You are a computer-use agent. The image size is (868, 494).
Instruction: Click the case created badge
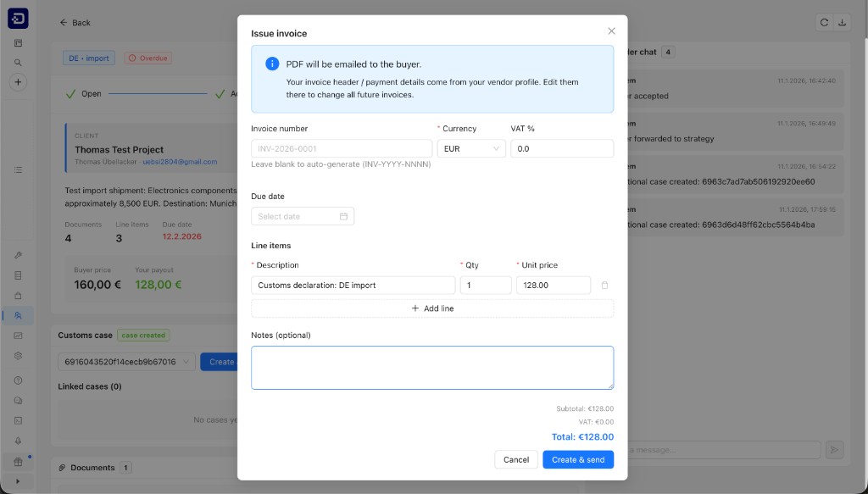143,336
